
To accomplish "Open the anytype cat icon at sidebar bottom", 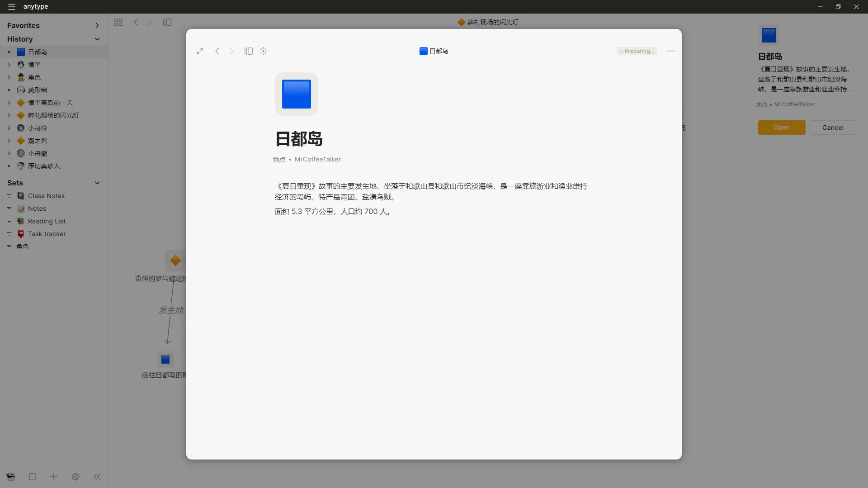I will pyautogui.click(x=11, y=477).
